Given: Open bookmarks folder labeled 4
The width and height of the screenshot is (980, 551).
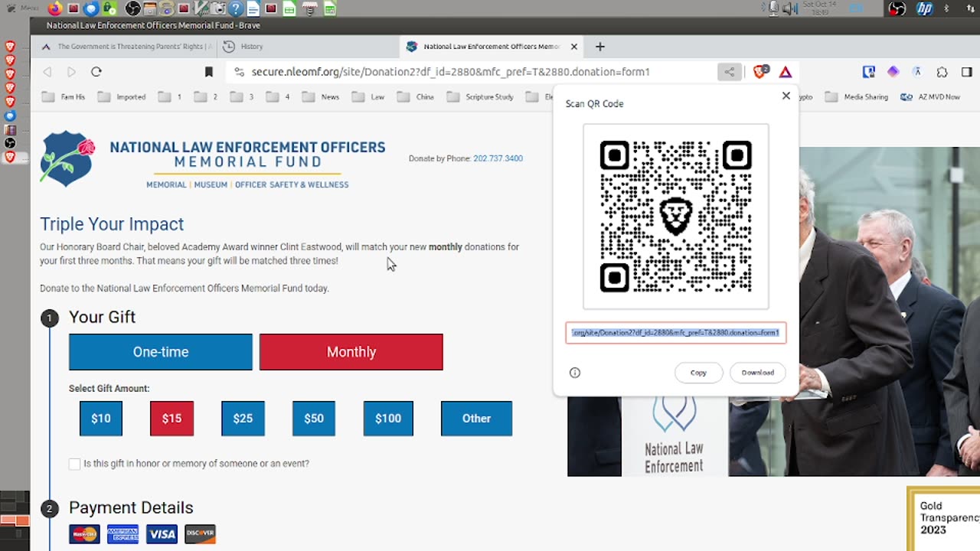Looking at the screenshot, I should pos(278,97).
